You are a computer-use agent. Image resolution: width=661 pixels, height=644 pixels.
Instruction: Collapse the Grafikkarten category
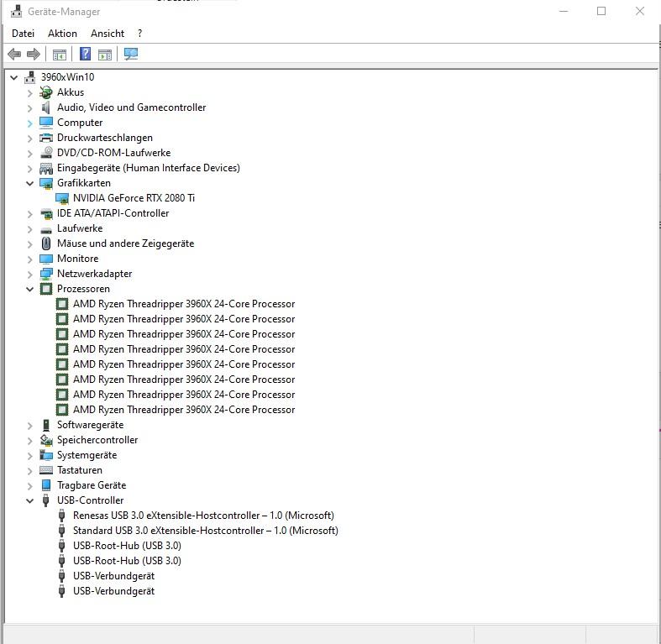tap(30, 183)
